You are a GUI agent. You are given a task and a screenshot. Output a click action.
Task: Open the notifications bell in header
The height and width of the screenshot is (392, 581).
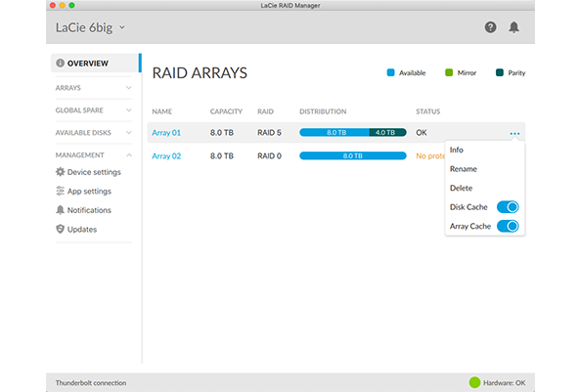pyautogui.click(x=514, y=27)
